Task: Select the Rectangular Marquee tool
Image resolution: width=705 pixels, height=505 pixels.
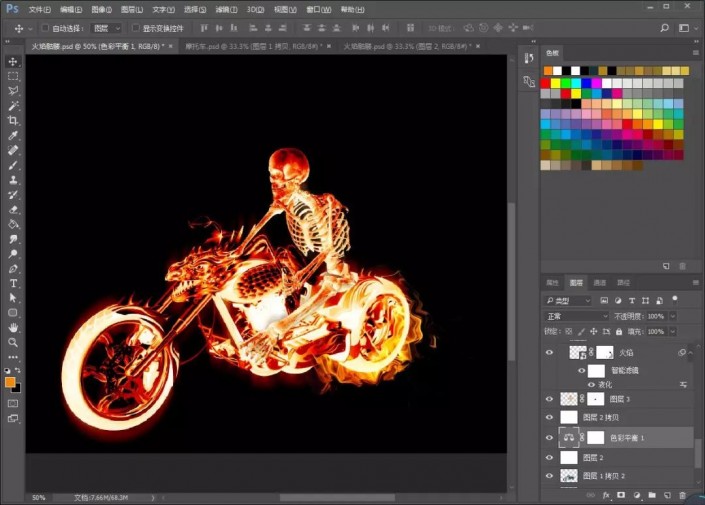Action: pos(13,76)
